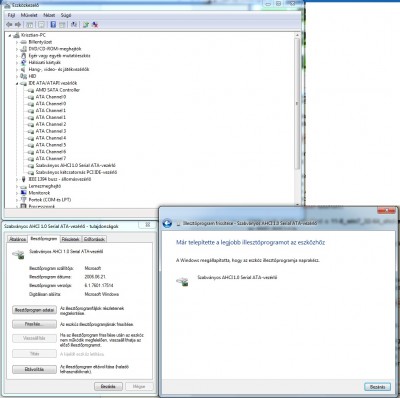400x398 pixels.
Task: Click the Visszaállítás button
Action: pos(34,338)
